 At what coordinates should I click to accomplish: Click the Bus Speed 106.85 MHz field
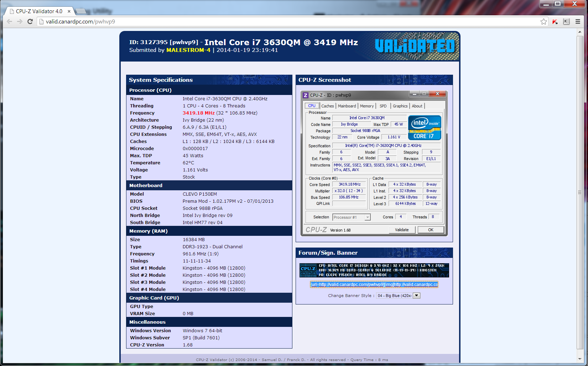pos(349,197)
